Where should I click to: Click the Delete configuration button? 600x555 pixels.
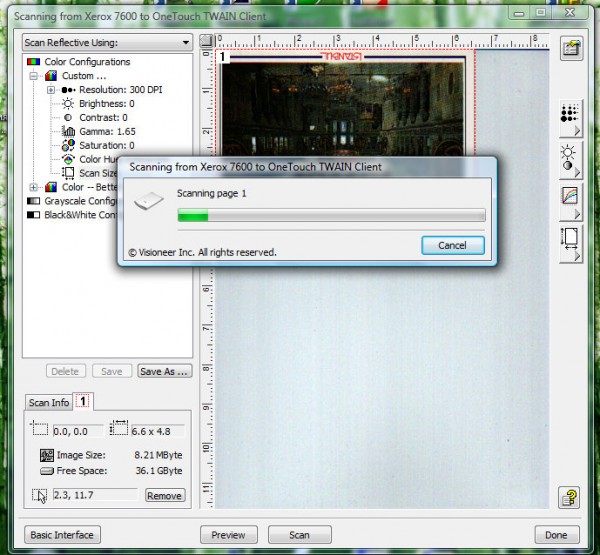click(65, 371)
